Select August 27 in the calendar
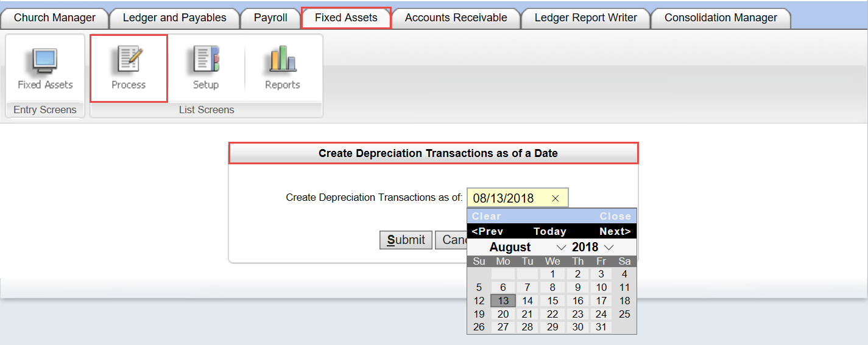This screenshot has height=345, width=868. click(x=503, y=327)
